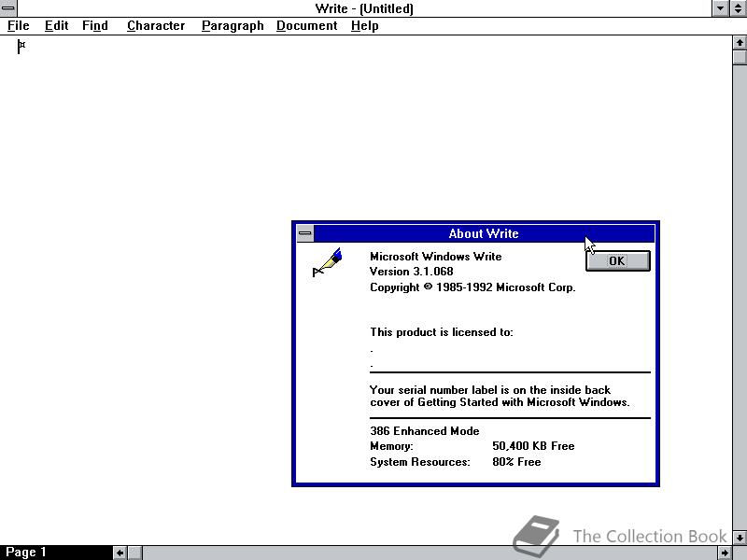Screen dimensions: 747x560
Task: Click OK in About Write dialog
Action: point(618,261)
